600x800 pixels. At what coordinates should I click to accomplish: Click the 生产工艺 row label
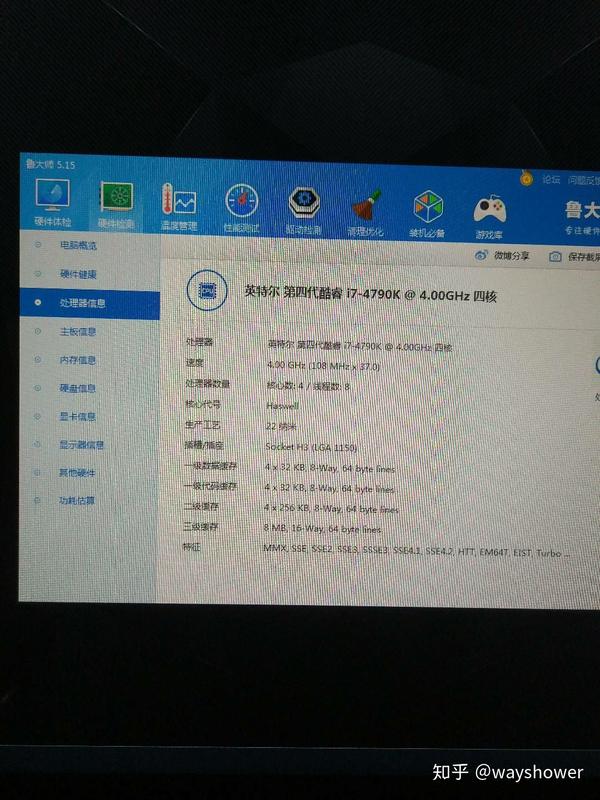tap(203, 424)
